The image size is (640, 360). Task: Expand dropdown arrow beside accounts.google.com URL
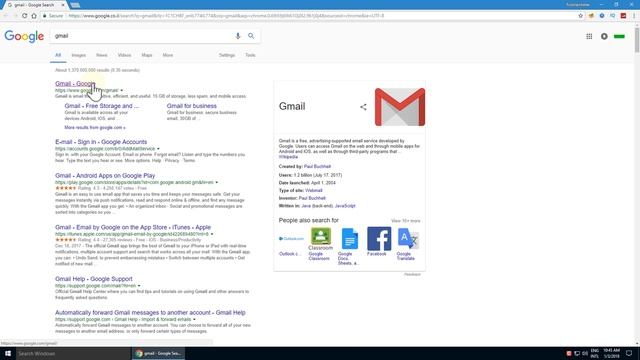click(x=158, y=149)
